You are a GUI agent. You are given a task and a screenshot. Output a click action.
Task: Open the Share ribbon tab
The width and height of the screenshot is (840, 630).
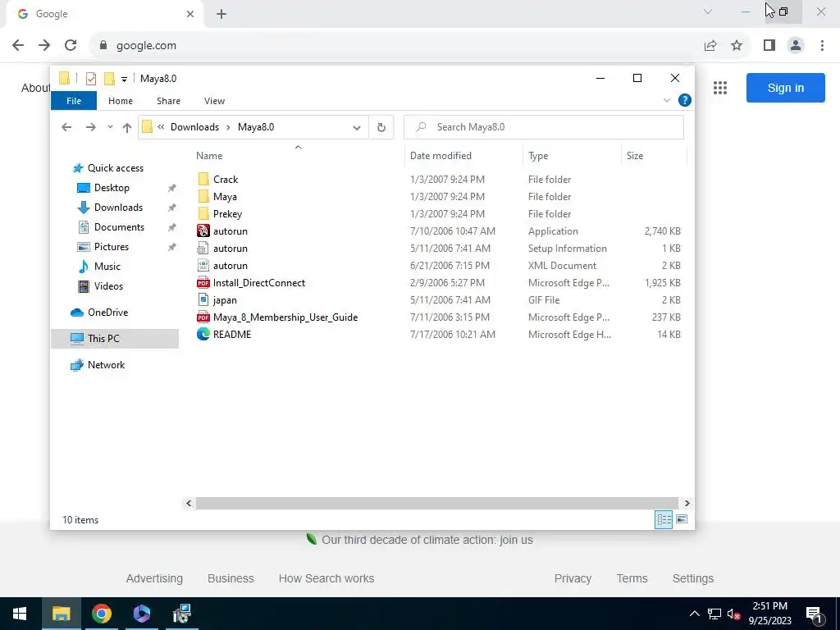168,101
